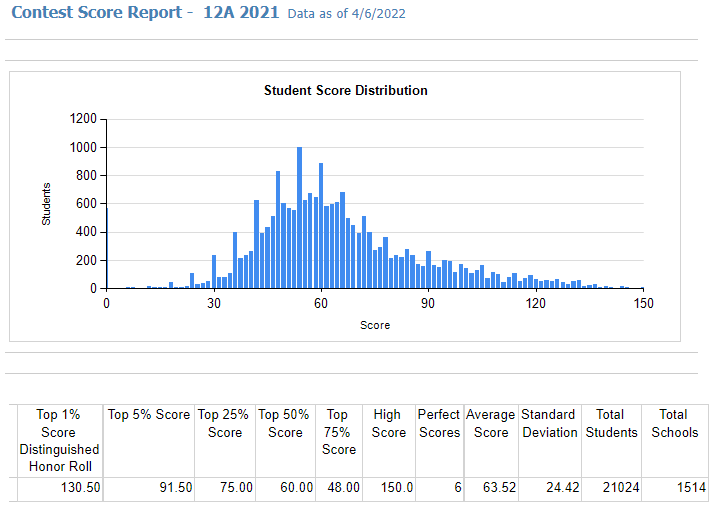Click the 'Students' y-axis label
The image size is (715, 510).
pos(46,203)
